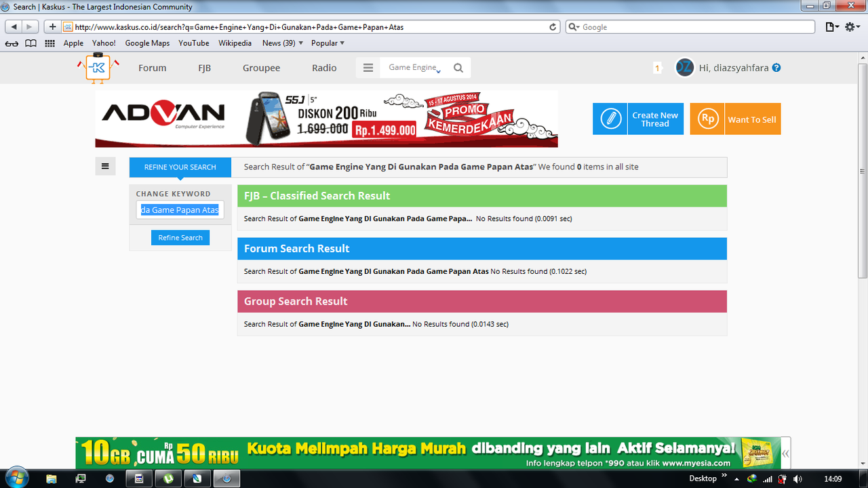Open the Yahoo! bookmark link
The image size is (868, 488).
104,43
